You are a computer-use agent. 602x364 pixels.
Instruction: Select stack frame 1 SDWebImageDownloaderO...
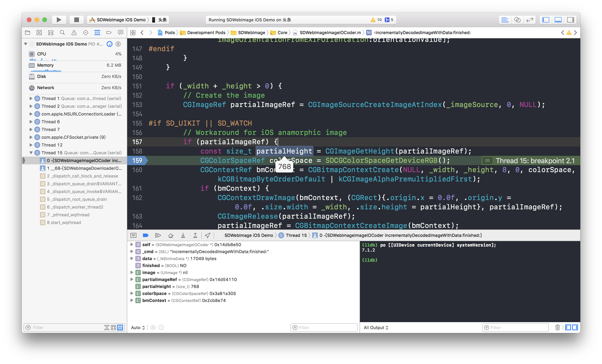click(81, 168)
